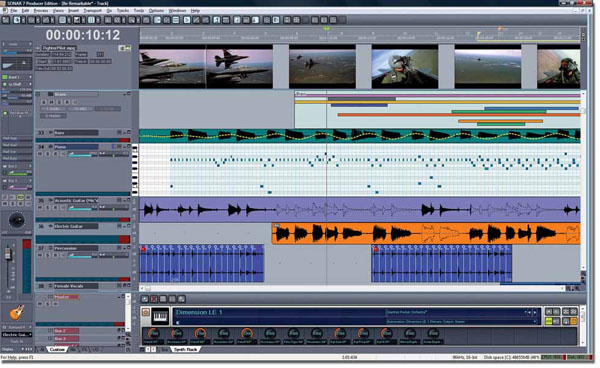Screen dimensions: 600x368
Task: Click the Master bus label
Action: (x=66, y=297)
